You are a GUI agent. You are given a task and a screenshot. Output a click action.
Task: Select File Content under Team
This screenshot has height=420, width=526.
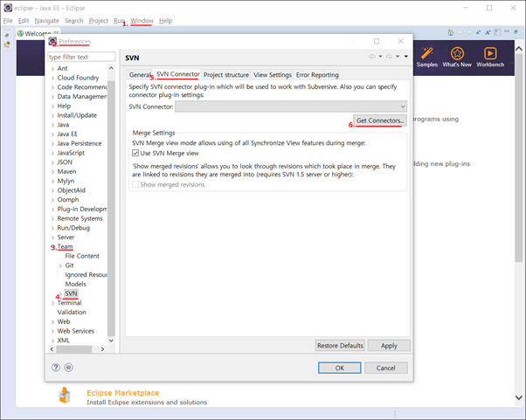click(82, 256)
